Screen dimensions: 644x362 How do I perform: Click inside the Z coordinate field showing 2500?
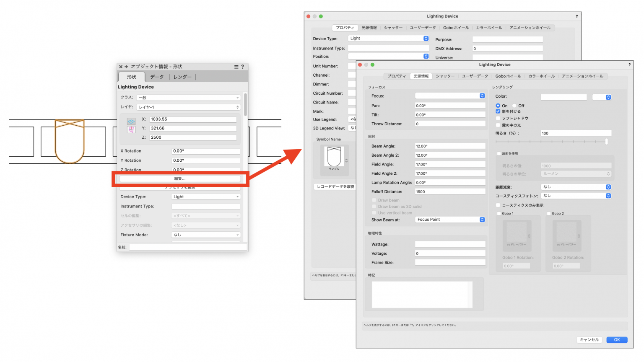193,137
